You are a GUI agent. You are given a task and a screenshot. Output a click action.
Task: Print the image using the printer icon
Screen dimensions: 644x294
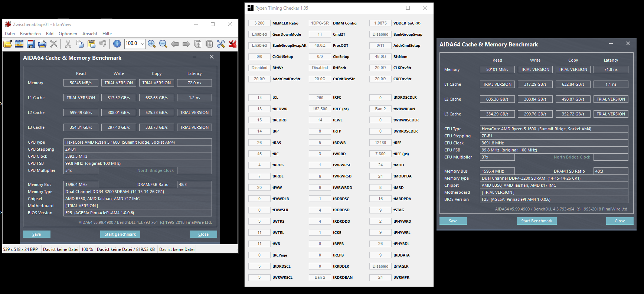[x=42, y=44]
